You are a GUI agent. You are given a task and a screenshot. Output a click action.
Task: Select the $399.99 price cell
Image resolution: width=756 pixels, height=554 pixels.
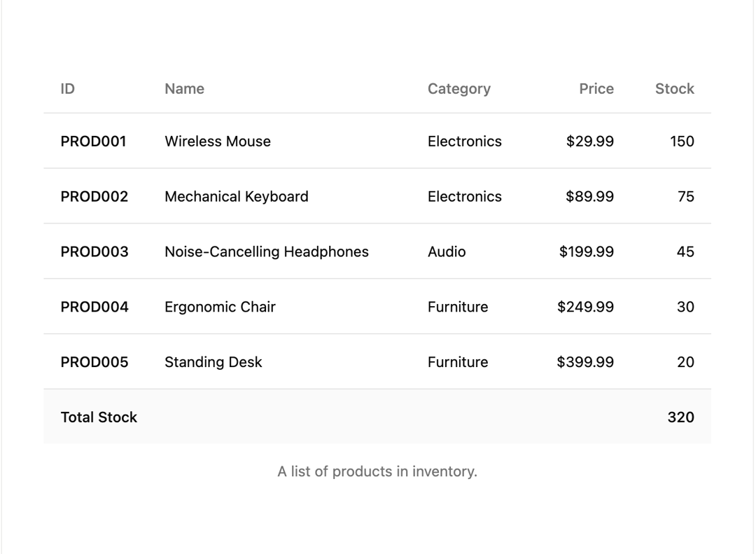coord(585,362)
